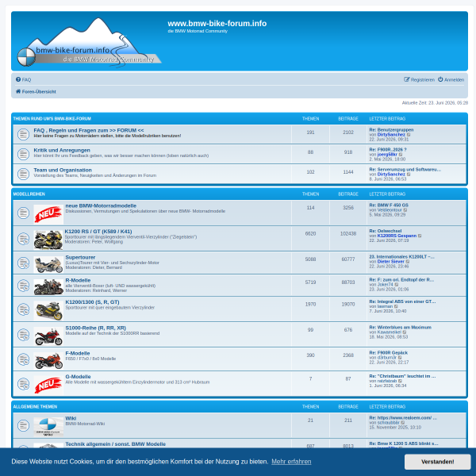Open user profile Dieter Siever
The height and width of the screenshot is (476, 476).
click(x=390, y=262)
